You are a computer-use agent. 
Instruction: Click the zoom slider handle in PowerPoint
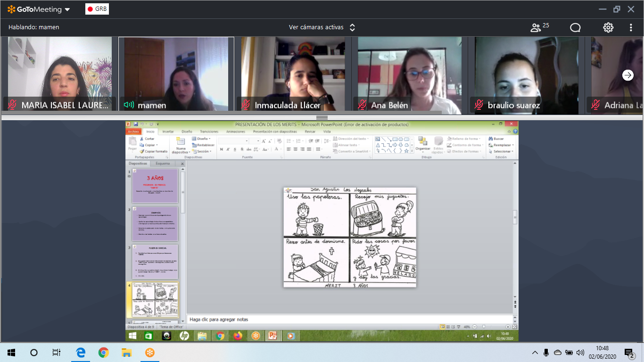click(x=484, y=327)
